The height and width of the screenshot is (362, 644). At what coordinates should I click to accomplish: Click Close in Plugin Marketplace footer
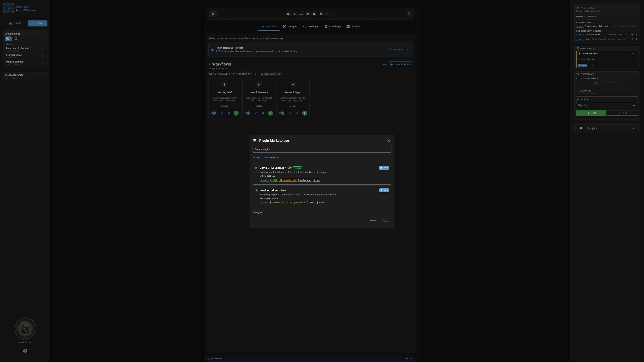[x=386, y=221]
